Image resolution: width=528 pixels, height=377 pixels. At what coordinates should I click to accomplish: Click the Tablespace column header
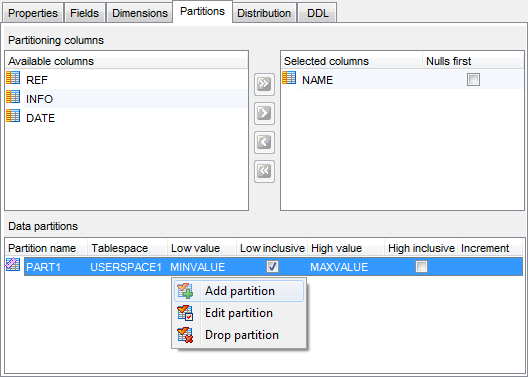pos(128,248)
